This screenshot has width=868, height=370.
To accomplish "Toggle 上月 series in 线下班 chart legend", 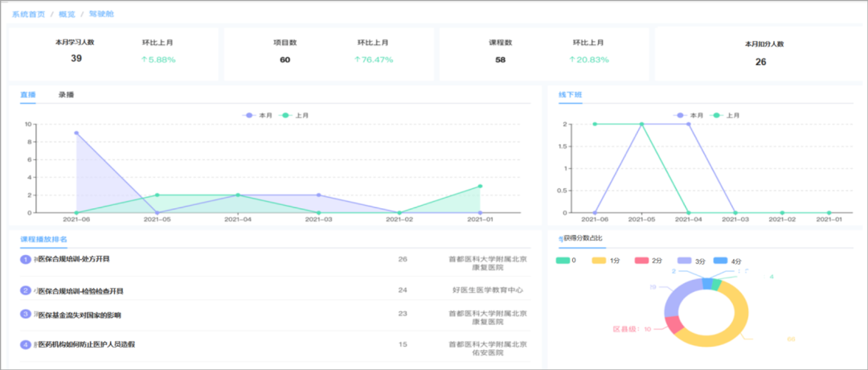I will point(725,115).
